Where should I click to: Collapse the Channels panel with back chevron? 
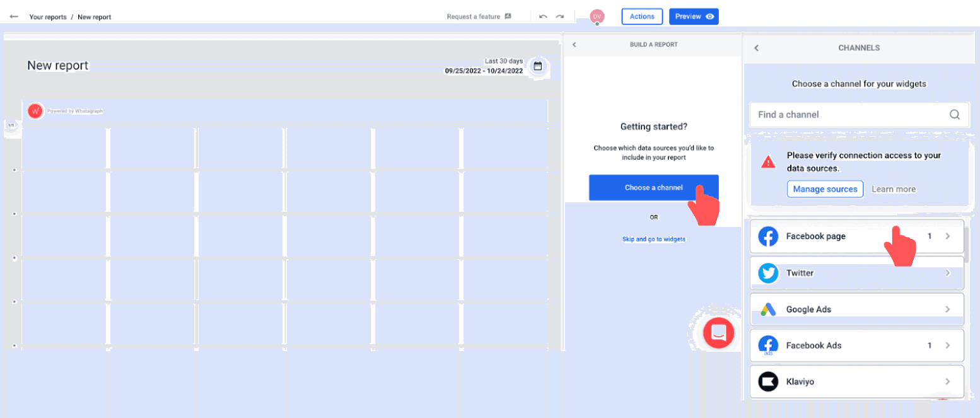756,47
